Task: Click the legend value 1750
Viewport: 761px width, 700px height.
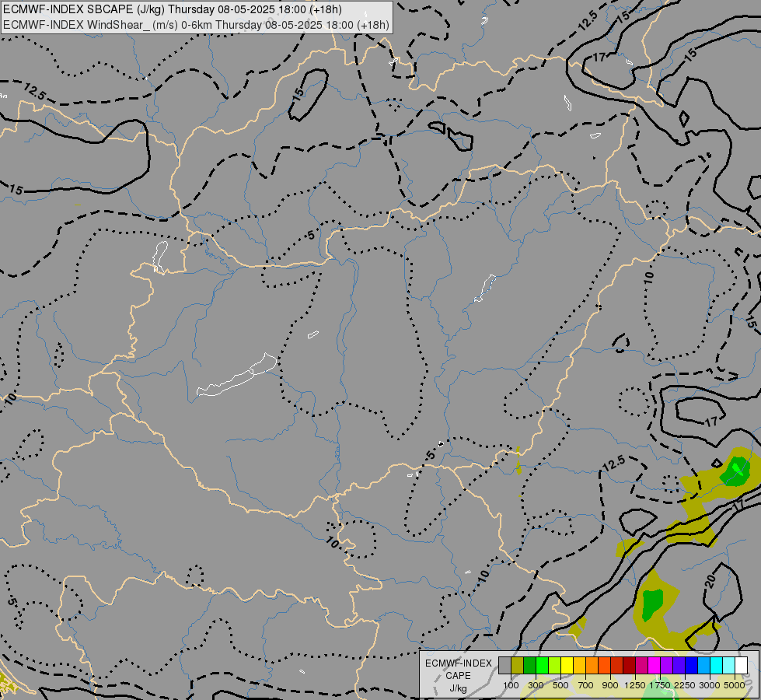Action: click(660, 685)
